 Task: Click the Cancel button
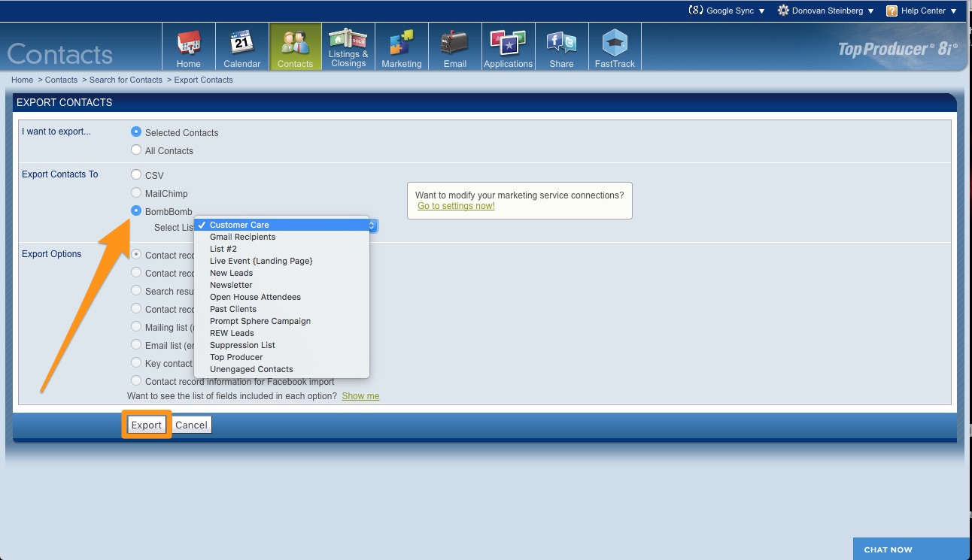(x=191, y=425)
